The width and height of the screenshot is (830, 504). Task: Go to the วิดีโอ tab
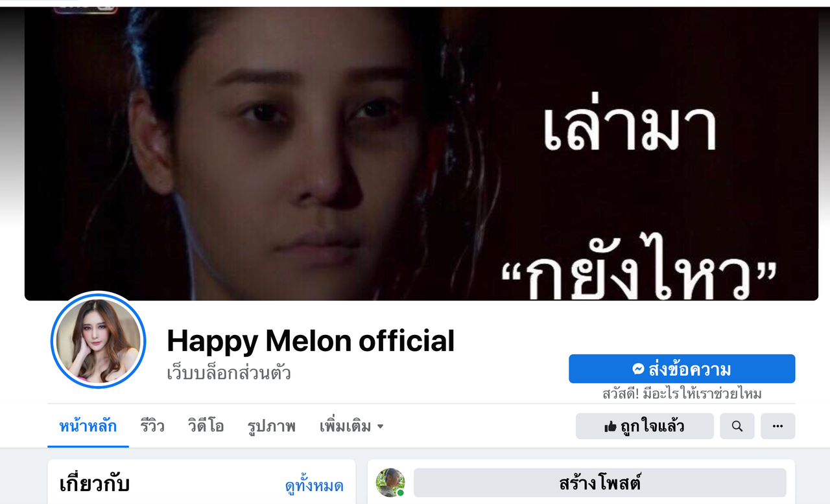pyautogui.click(x=206, y=426)
